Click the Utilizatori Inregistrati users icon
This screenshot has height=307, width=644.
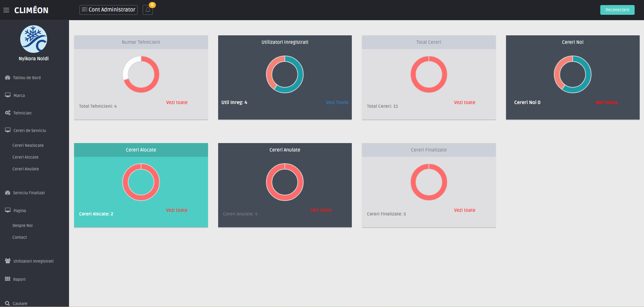click(x=7, y=261)
